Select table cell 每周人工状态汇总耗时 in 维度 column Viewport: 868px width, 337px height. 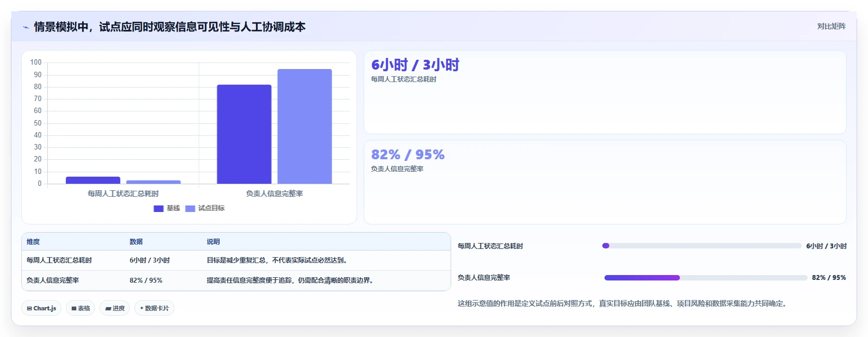coord(59,260)
